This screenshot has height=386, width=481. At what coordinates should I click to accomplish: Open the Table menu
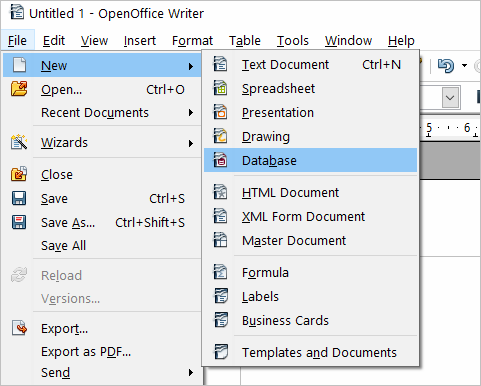point(245,41)
